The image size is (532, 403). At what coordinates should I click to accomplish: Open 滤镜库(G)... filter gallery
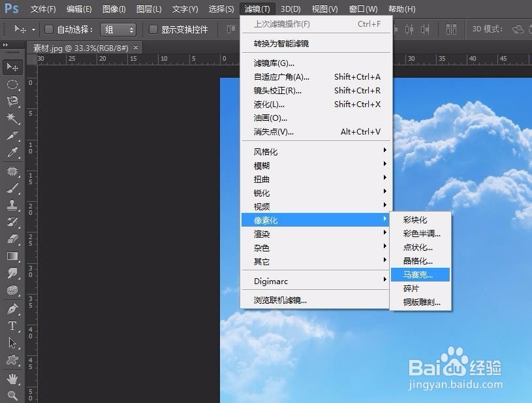point(316,63)
